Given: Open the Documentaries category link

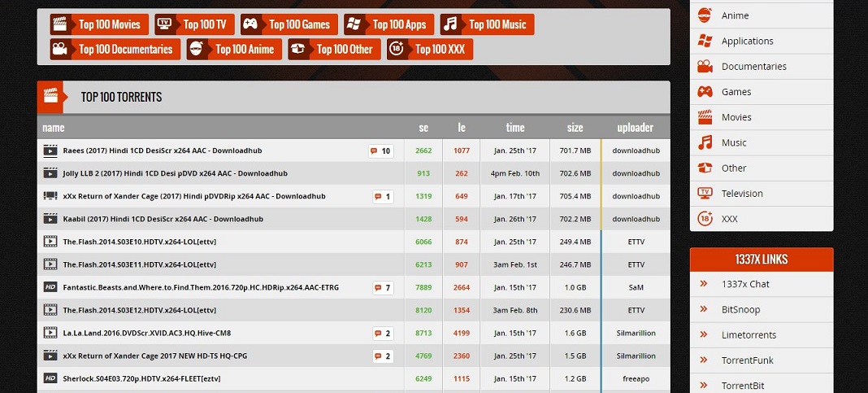Looking at the screenshot, I should [x=753, y=67].
